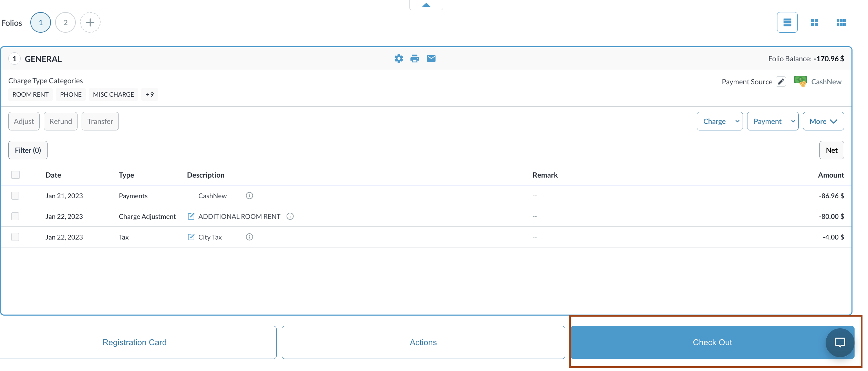Screen dimensions: 868x371
Task: Switch to three-column grid view
Action: click(x=841, y=23)
